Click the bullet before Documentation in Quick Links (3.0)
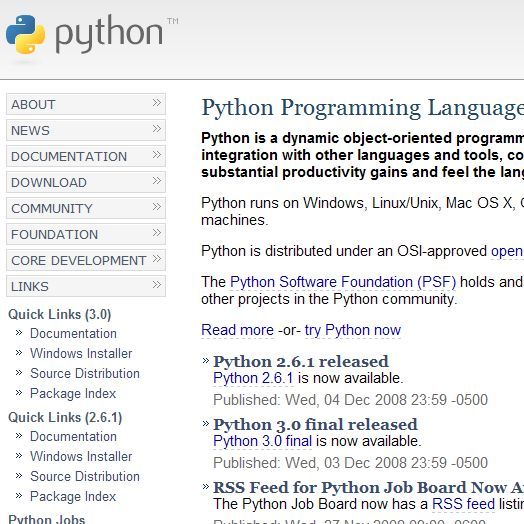 19,333
